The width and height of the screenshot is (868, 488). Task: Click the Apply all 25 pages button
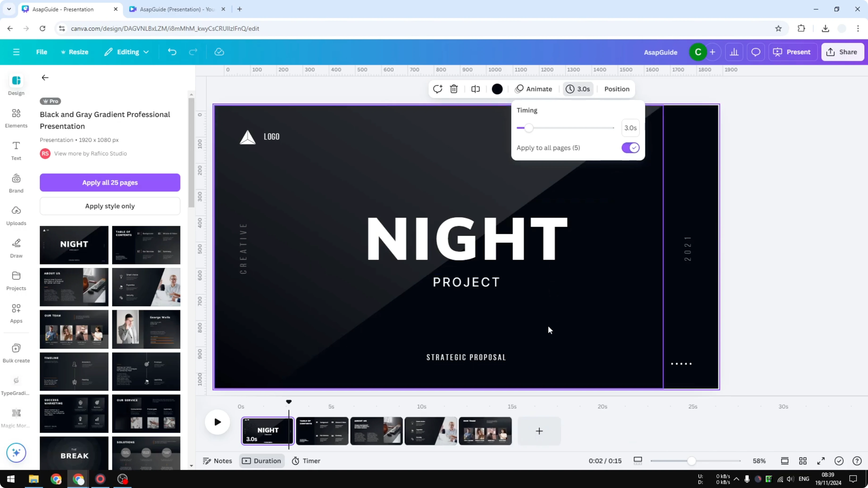pos(110,182)
